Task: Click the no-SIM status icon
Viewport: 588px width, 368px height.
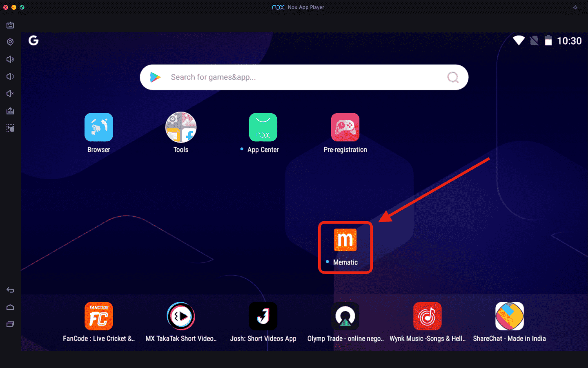Action: pos(534,40)
